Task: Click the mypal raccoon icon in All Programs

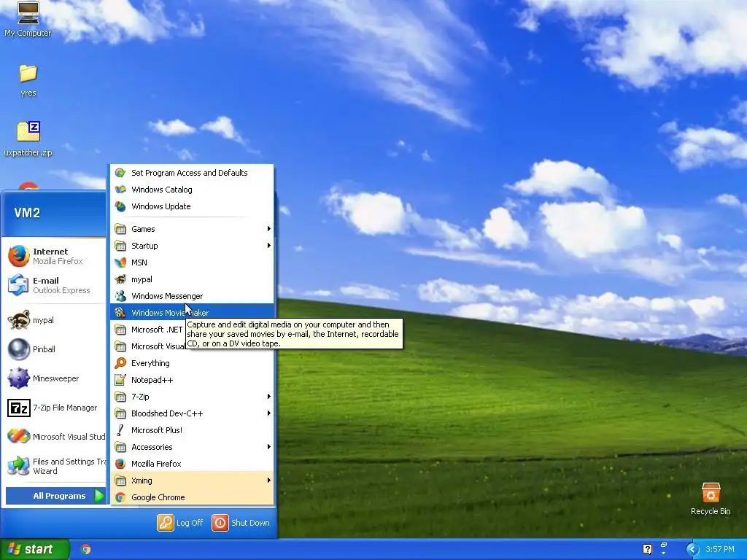Action: click(x=120, y=279)
